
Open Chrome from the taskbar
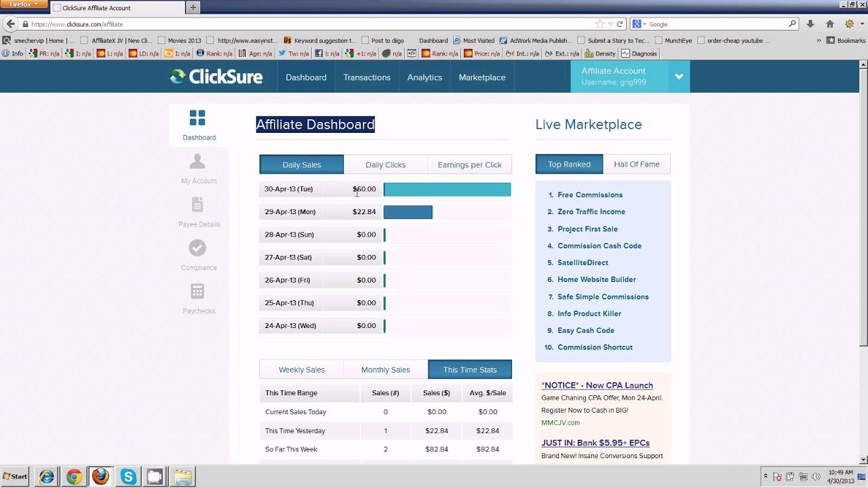[74, 476]
